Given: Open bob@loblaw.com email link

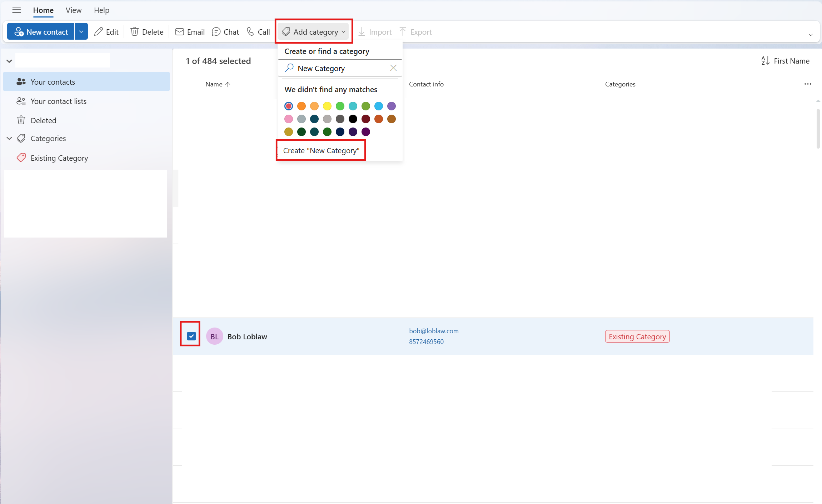Looking at the screenshot, I should [433, 330].
